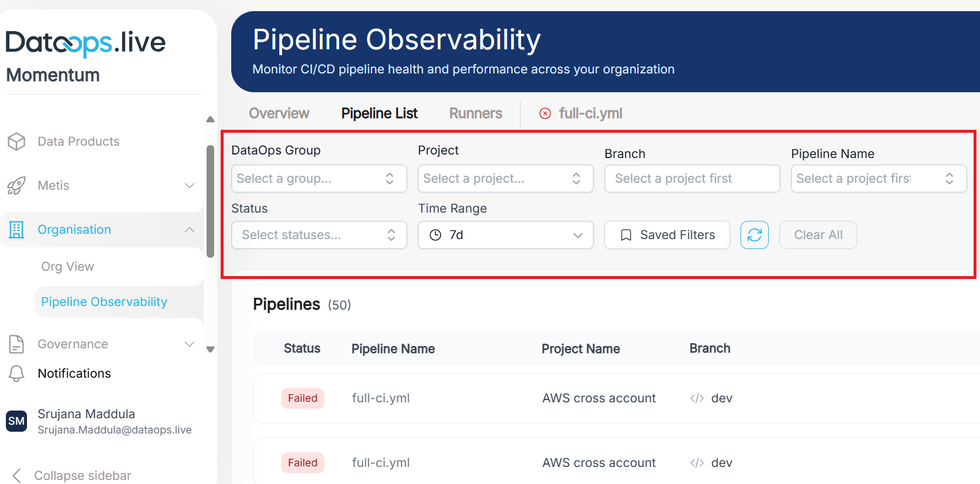
Task: Click the Governance document icon
Action: tap(16, 344)
